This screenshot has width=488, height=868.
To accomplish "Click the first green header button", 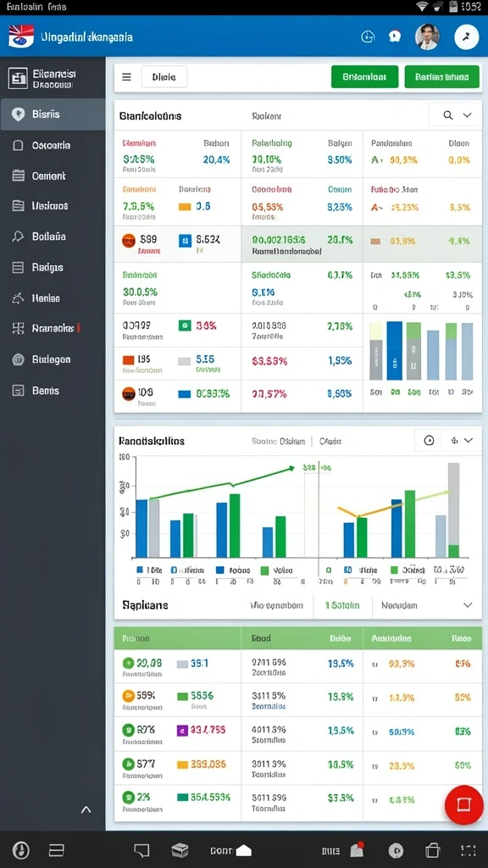I will coord(364,77).
